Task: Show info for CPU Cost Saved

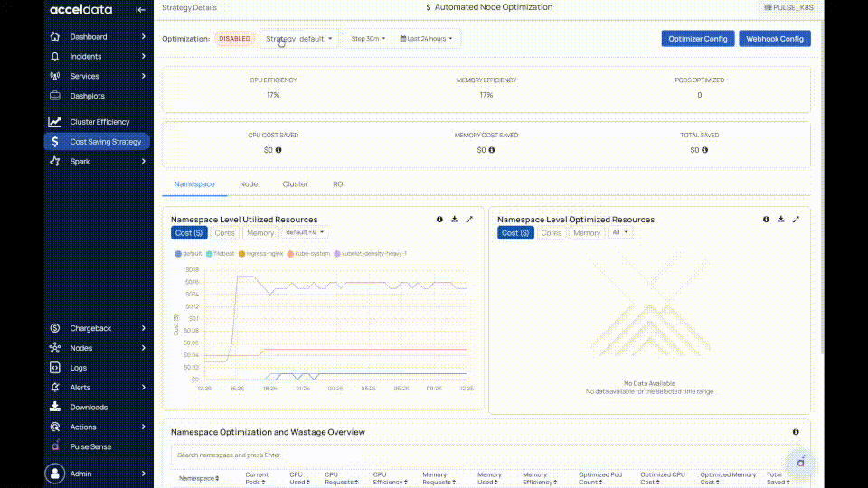Action: 278,150
